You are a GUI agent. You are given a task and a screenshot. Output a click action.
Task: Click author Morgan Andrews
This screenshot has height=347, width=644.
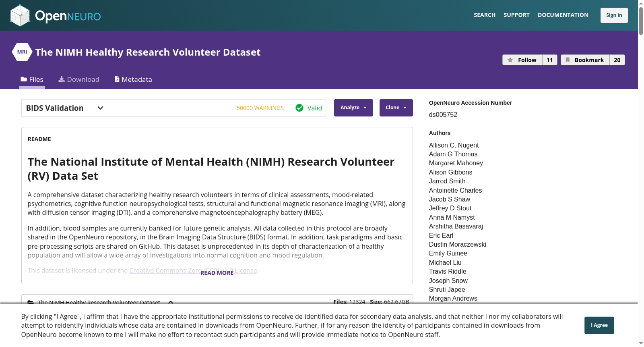[453, 298]
